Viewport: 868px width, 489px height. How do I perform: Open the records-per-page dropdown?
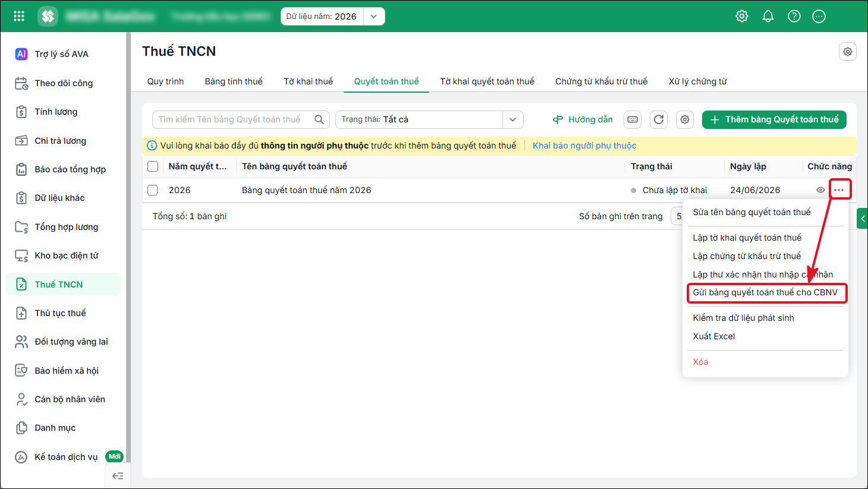coord(677,216)
